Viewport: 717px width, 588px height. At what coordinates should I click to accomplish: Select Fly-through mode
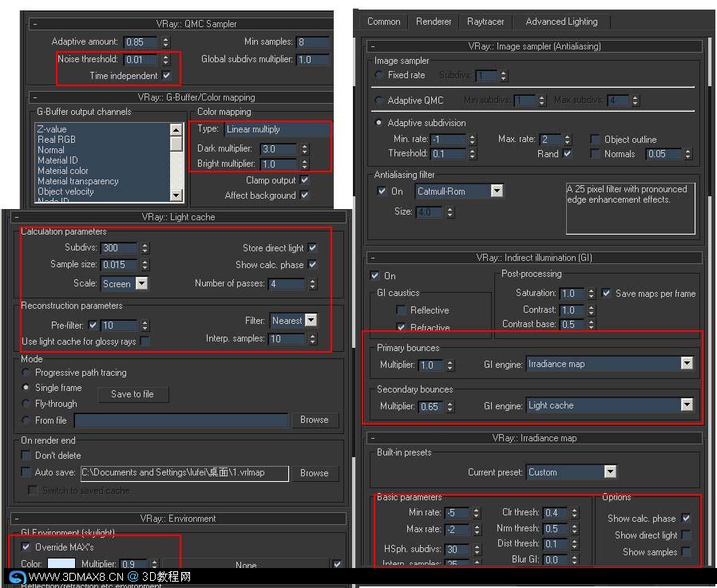(x=26, y=404)
